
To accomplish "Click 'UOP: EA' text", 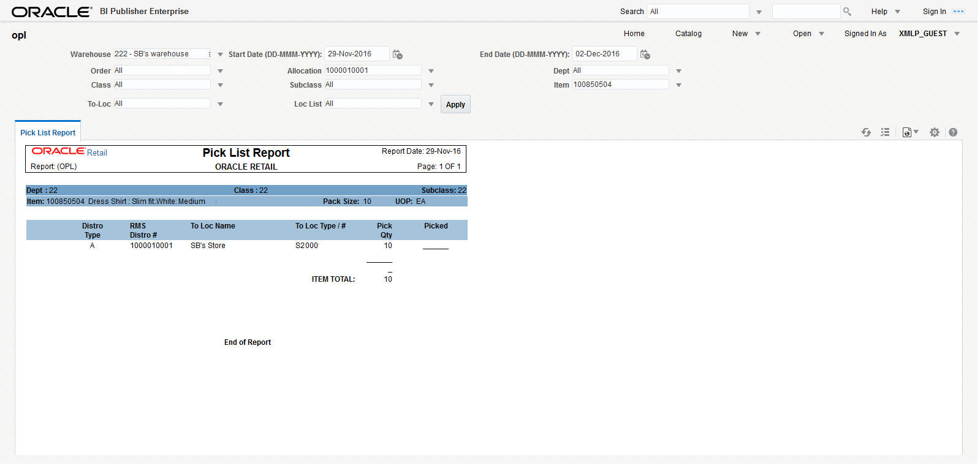I will coord(410,202).
